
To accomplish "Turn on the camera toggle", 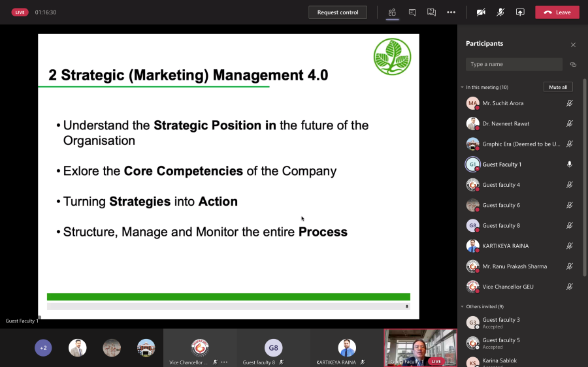I will point(481,12).
